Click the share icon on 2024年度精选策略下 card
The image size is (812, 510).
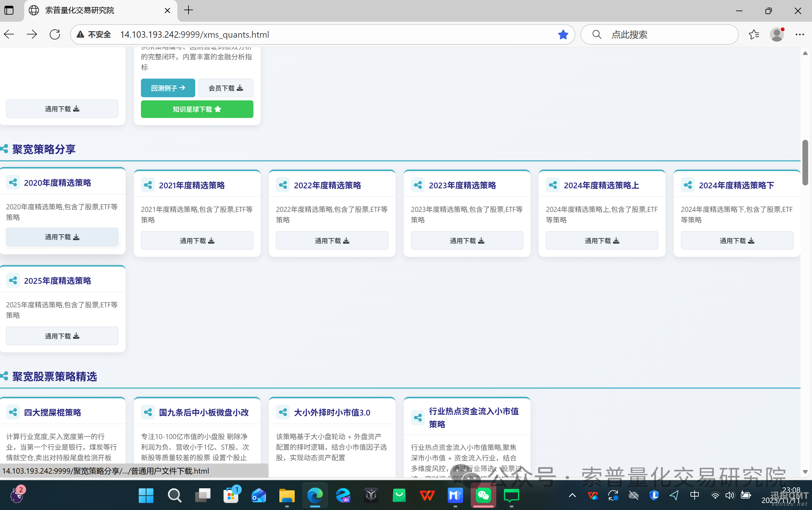[x=688, y=184]
